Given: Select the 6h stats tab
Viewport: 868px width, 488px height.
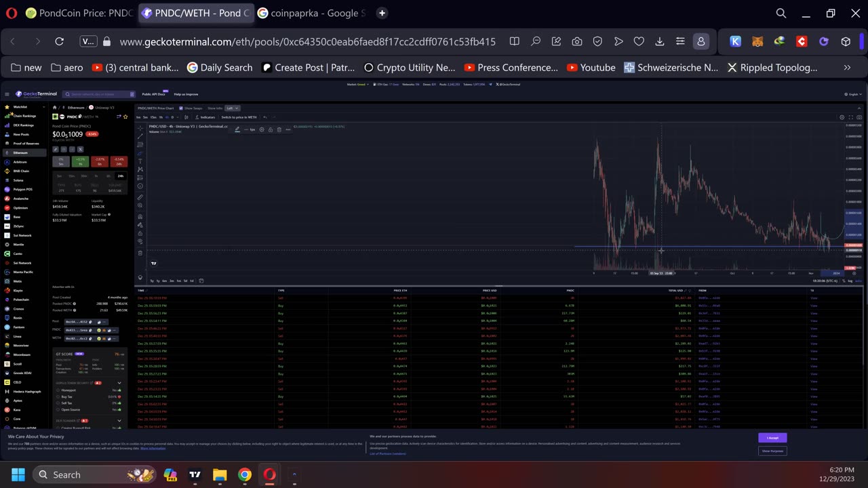Looking at the screenshot, I should (x=108, y=176).
